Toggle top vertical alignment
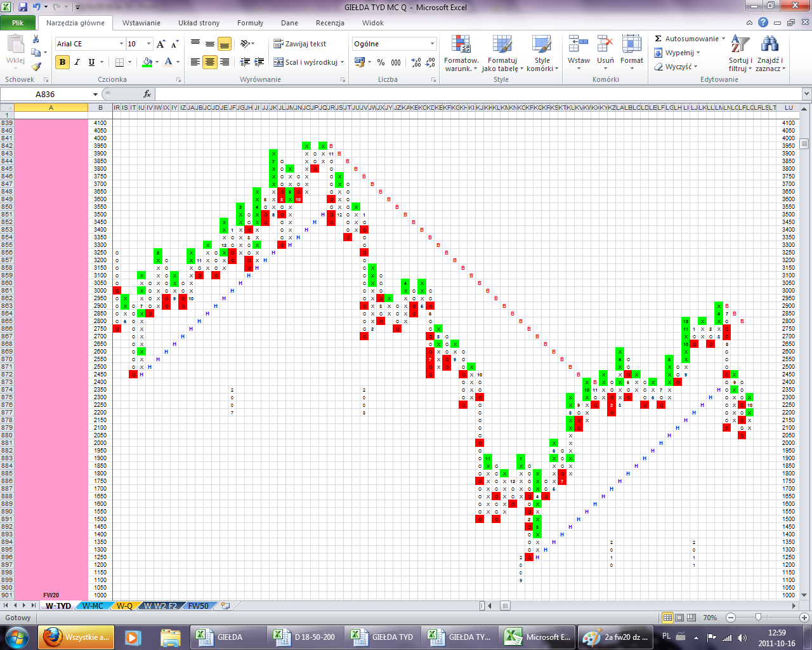The width and height of the screenshot is (812, 650). click(x=195, y=44)
